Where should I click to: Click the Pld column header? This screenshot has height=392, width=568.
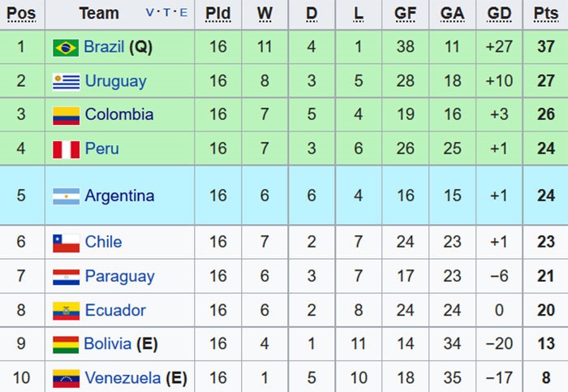pyautogui.click(x=217, y=14)
